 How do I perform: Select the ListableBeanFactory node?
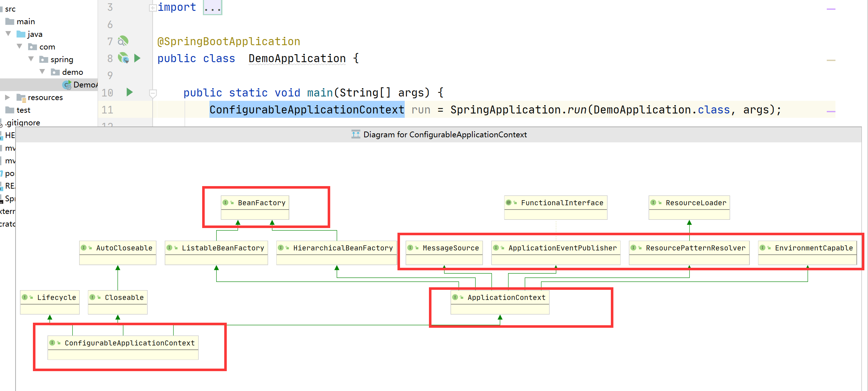pyautogui.click(x=216, y=253)
